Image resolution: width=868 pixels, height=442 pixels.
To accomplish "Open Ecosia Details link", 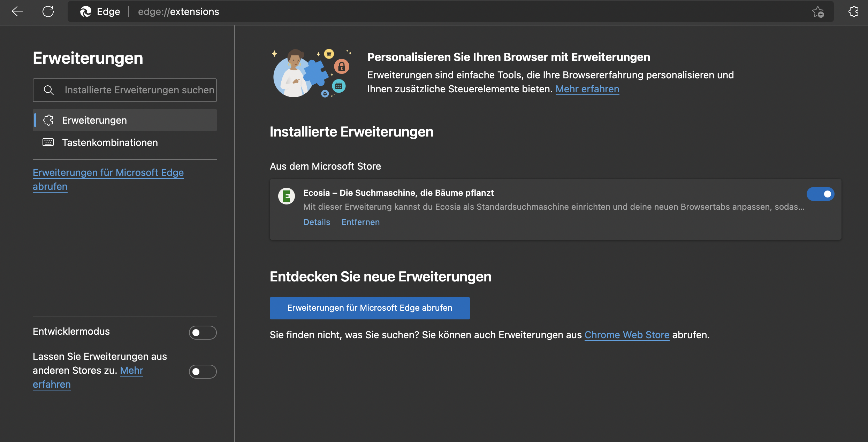I will [x=317, y=222].
